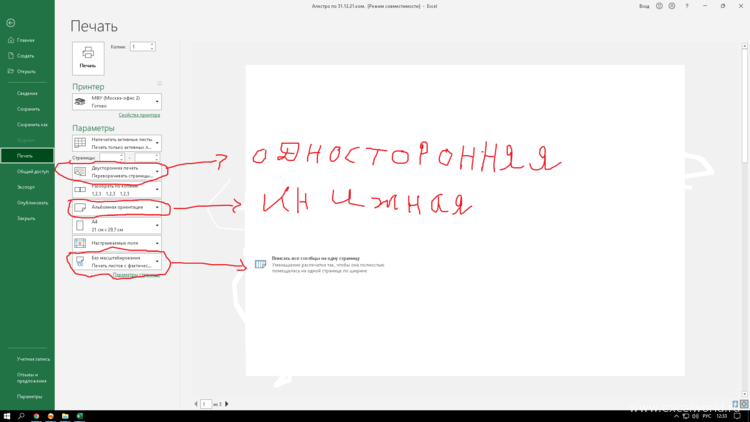
Task: Click the frown feedback icon
Action: pyautogui.click(x=672, y=6)
